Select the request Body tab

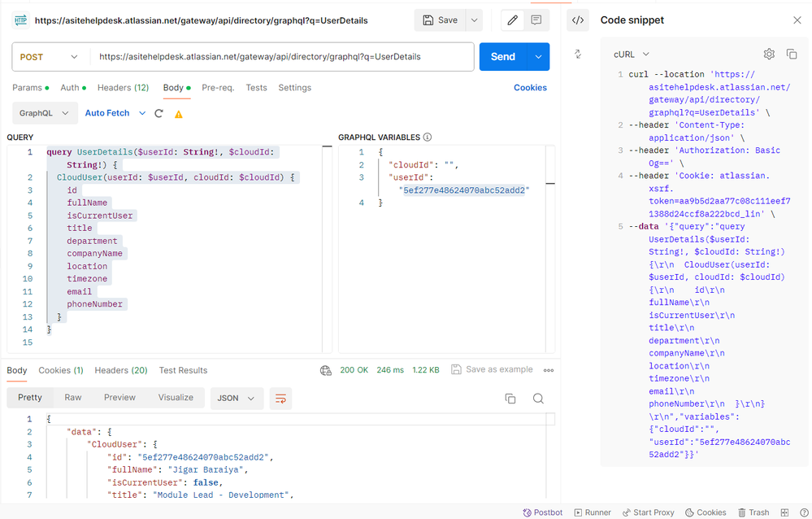click(177, 88)
